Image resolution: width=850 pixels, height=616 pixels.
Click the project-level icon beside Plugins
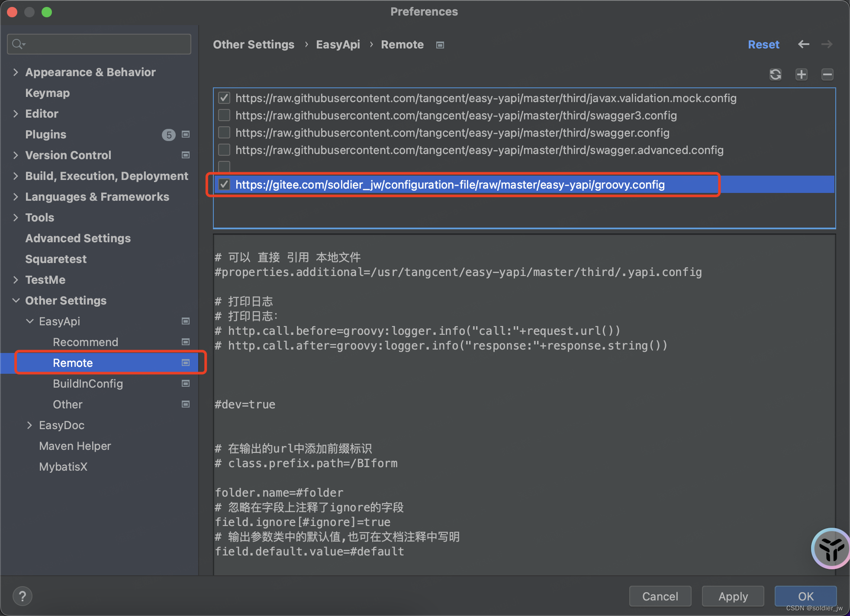point(186,135)
